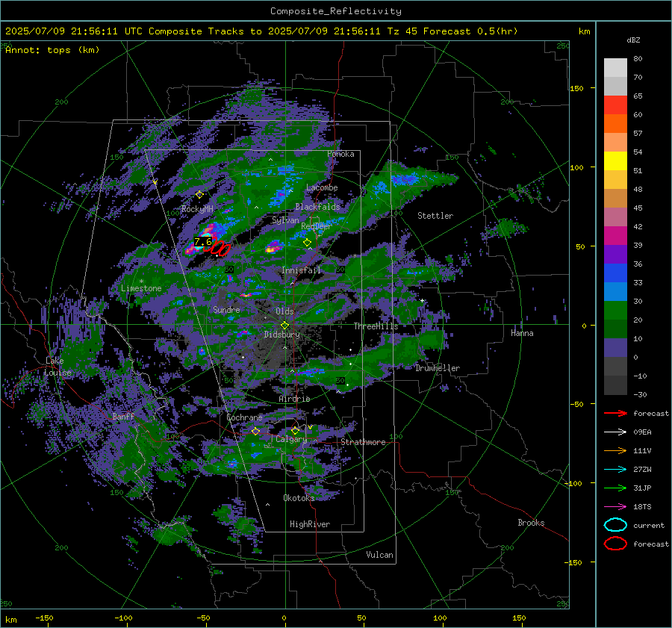Click the yellow swatch between 54 and 51 dBZ

(615, 161)
